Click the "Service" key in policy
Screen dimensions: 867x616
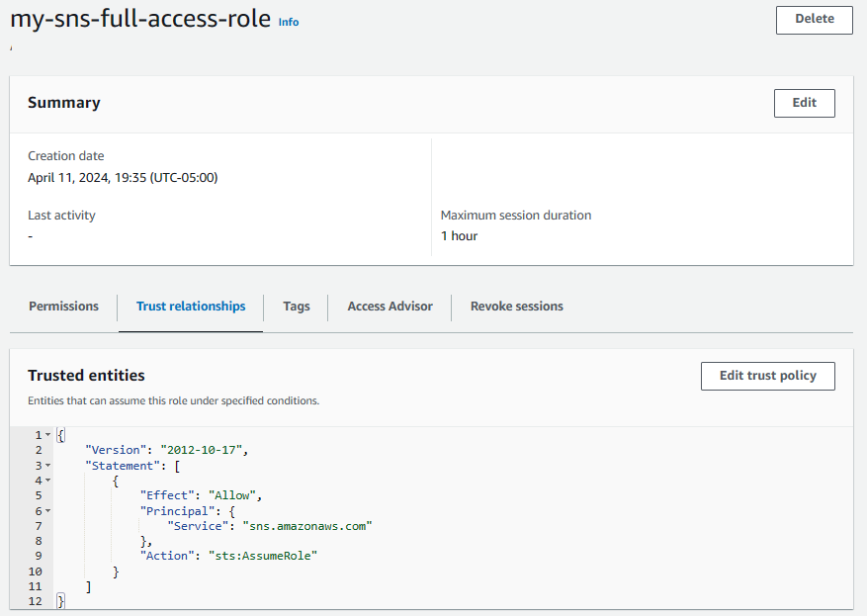(x=198, y=526)
